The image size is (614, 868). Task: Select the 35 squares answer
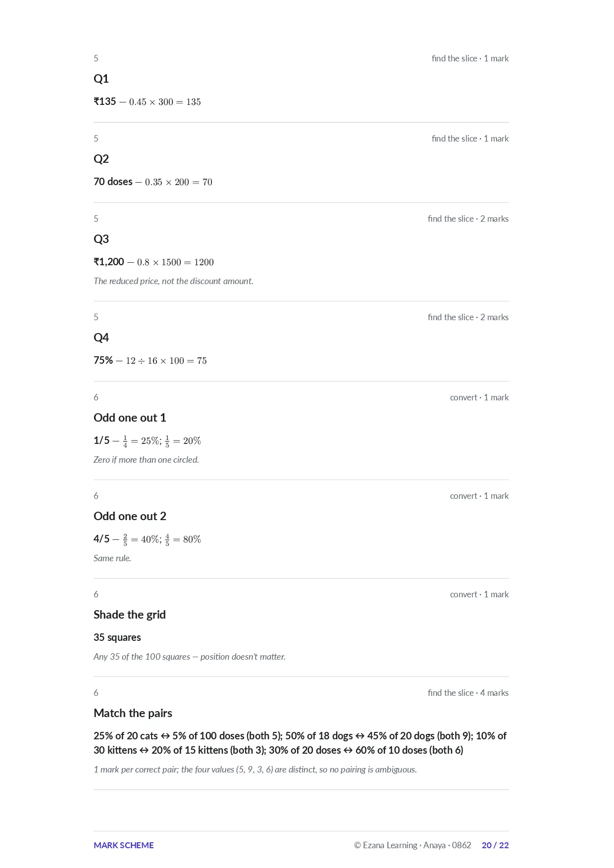(117, 637)
